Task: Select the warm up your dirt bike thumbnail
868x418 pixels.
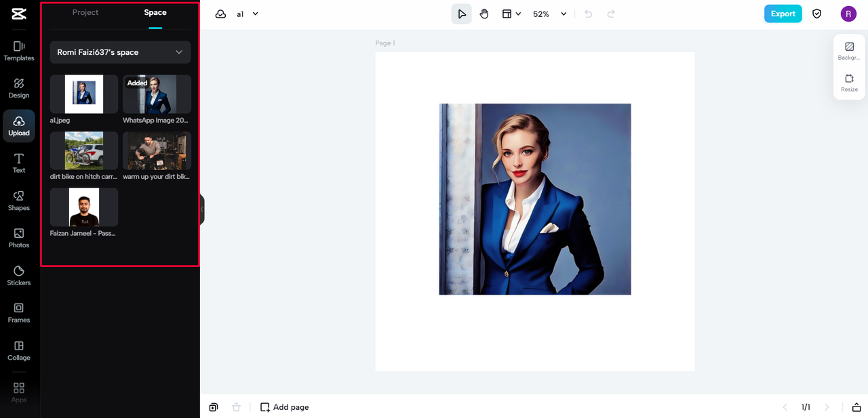Action: [x=157, y=150]
